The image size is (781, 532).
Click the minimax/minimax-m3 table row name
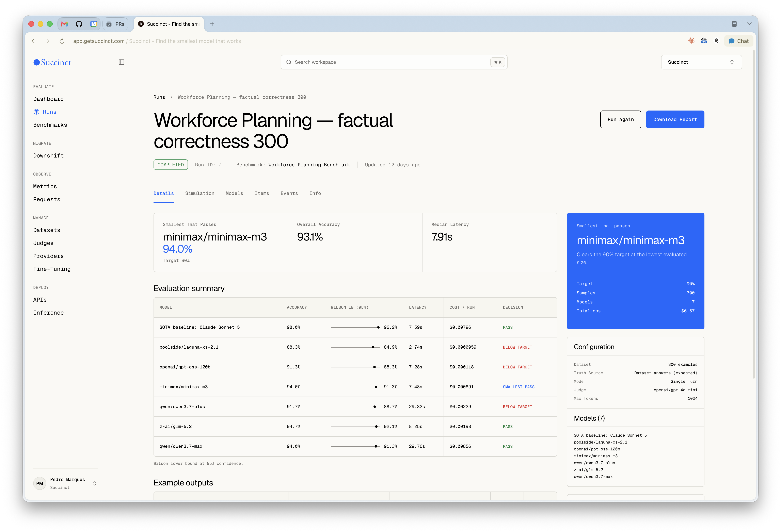click(184, 387)
